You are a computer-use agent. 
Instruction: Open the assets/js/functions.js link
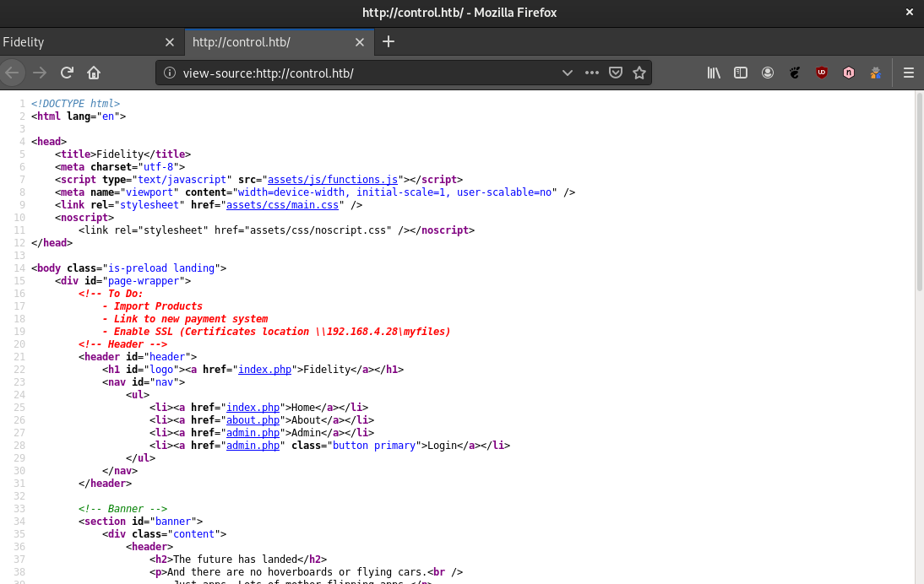pyautogui.click(x=333, y=180)
